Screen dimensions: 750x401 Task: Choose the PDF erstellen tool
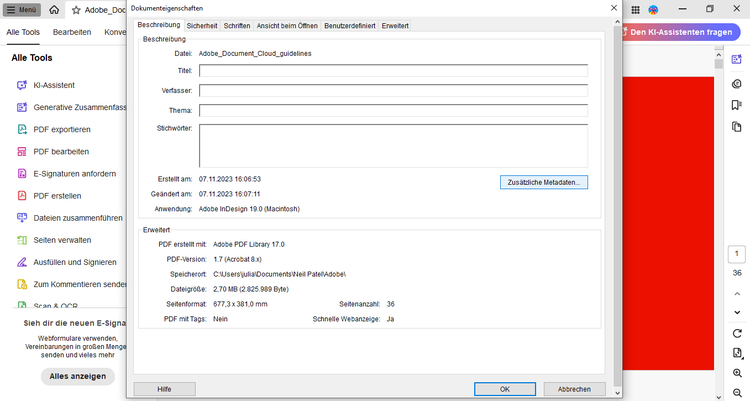[49, 196]
